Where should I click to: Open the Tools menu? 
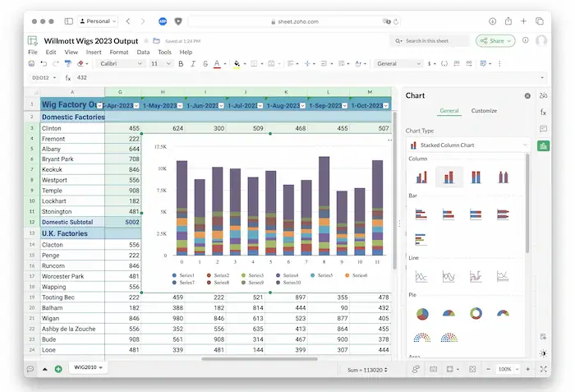pyautogui.click(x=164, y=52)
